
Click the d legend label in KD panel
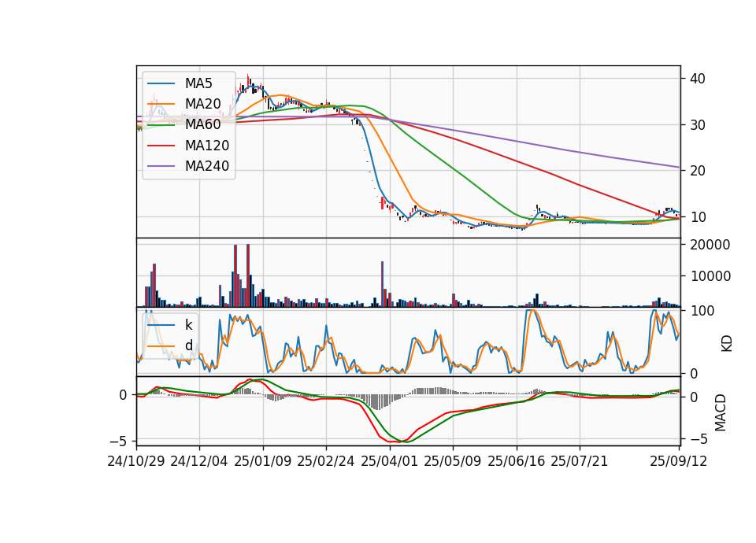[x=188, y=345]
